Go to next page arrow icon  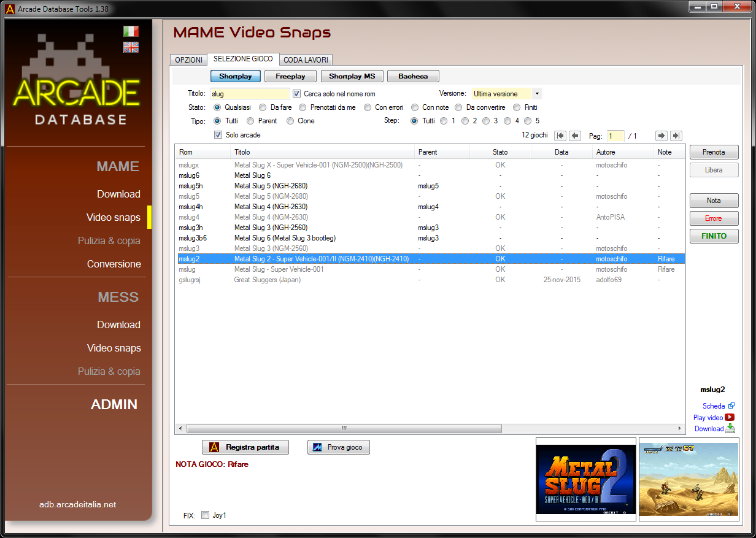click(661, 136)
